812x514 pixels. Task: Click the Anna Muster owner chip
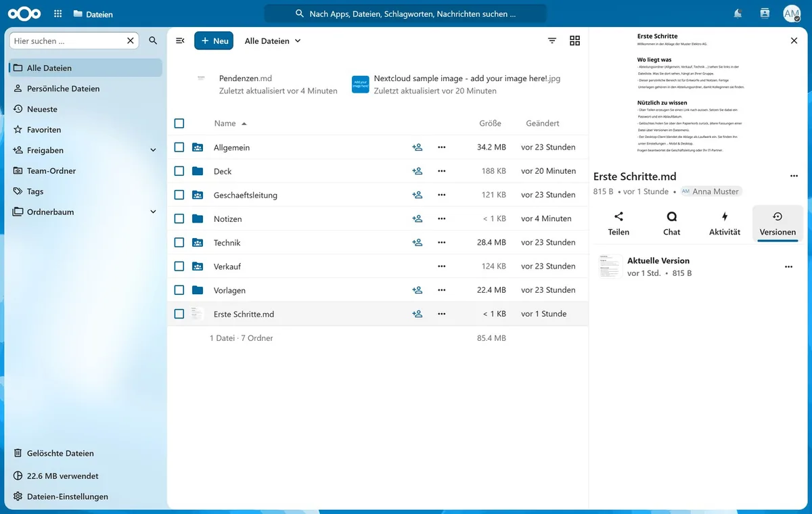[x=710, y=191]
